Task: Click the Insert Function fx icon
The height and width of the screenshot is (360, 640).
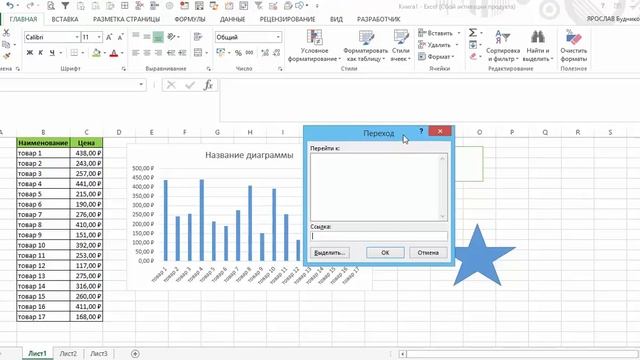Action: (208, 85)
